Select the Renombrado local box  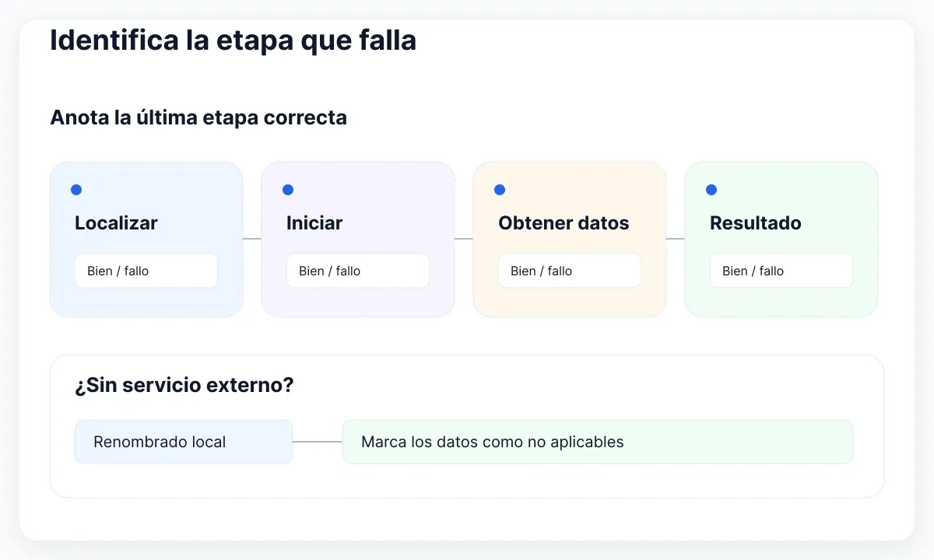point(184,442)
